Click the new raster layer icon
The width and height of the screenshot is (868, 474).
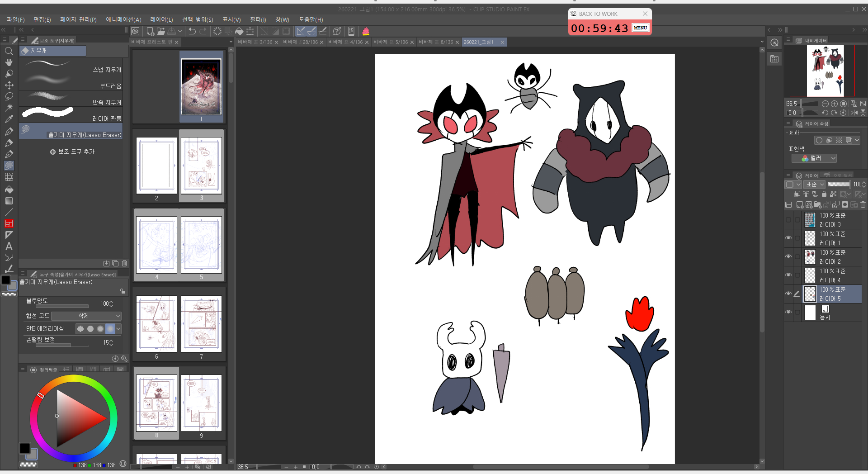(799, 205)
